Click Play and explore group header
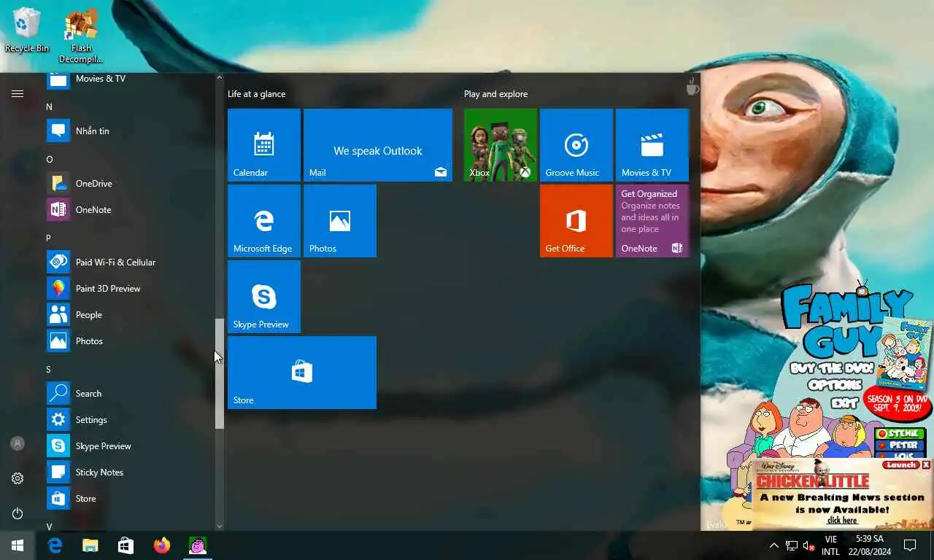 pyautogui.click(x=495, y=94)
